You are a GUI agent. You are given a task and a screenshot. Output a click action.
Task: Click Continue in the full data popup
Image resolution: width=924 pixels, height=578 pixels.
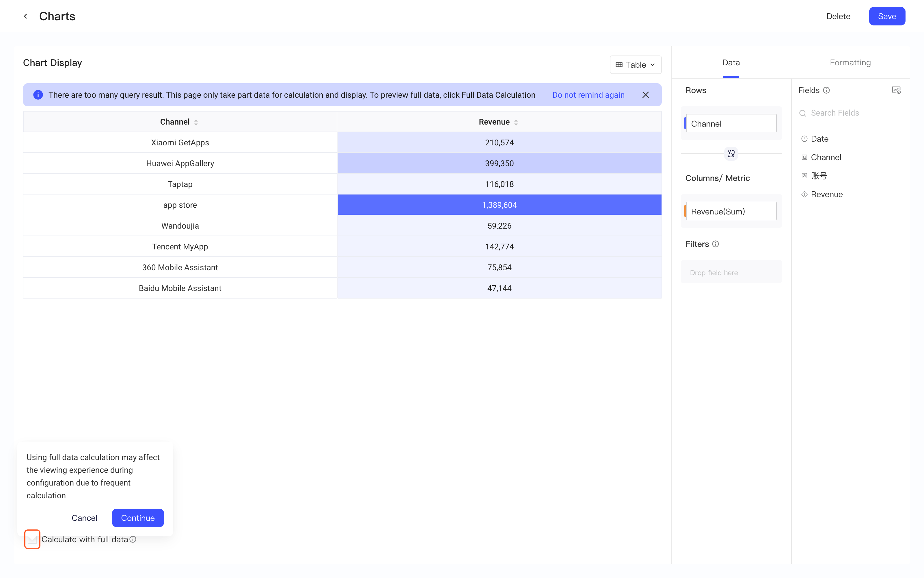[138, 518]
